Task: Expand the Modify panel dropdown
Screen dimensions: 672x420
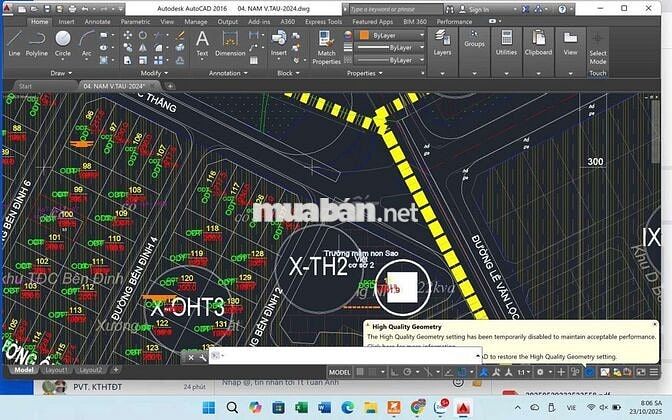Action: 154,73
